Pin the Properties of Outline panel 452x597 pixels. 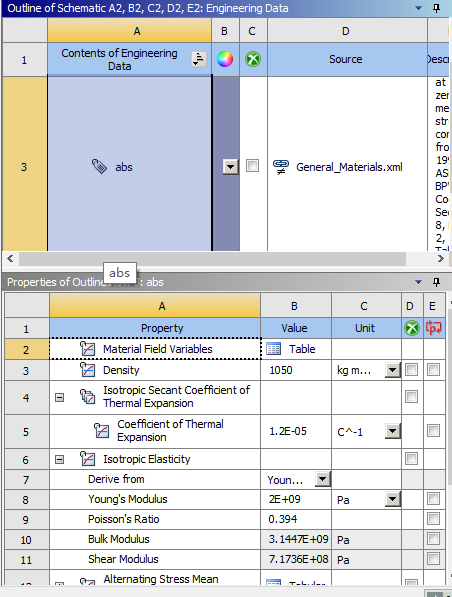[436, 282]
